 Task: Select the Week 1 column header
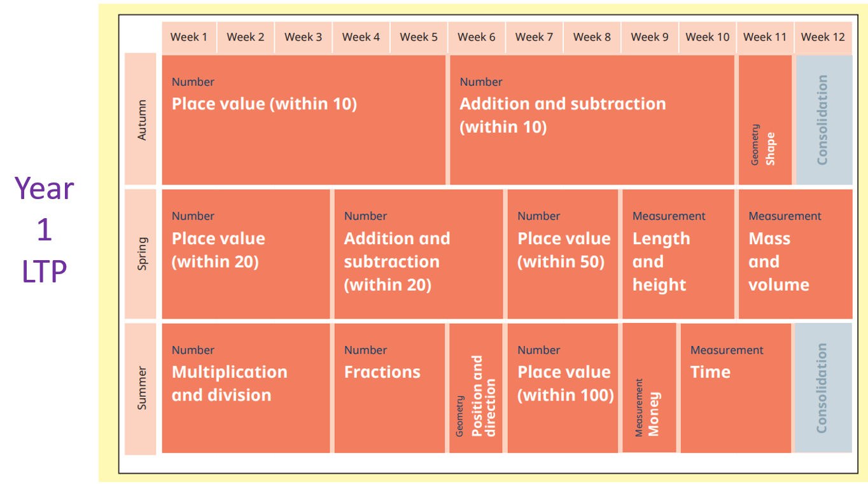coord(189,37)
